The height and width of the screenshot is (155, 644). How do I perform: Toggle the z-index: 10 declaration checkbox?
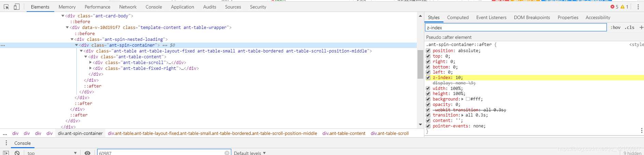pos(428,78)
